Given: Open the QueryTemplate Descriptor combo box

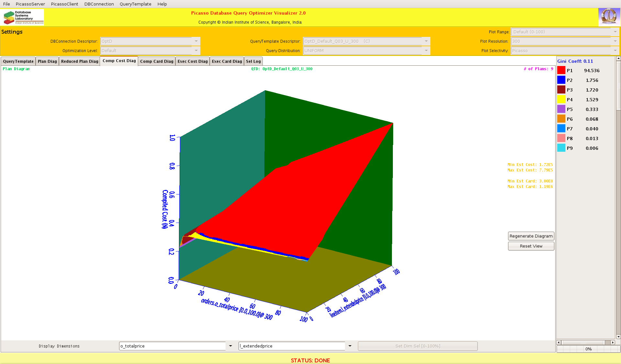Looking at the screenshot, I should point(426,41).
